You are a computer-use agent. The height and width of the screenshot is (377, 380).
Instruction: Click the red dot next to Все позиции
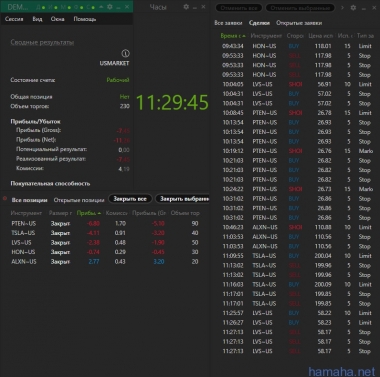5,199
